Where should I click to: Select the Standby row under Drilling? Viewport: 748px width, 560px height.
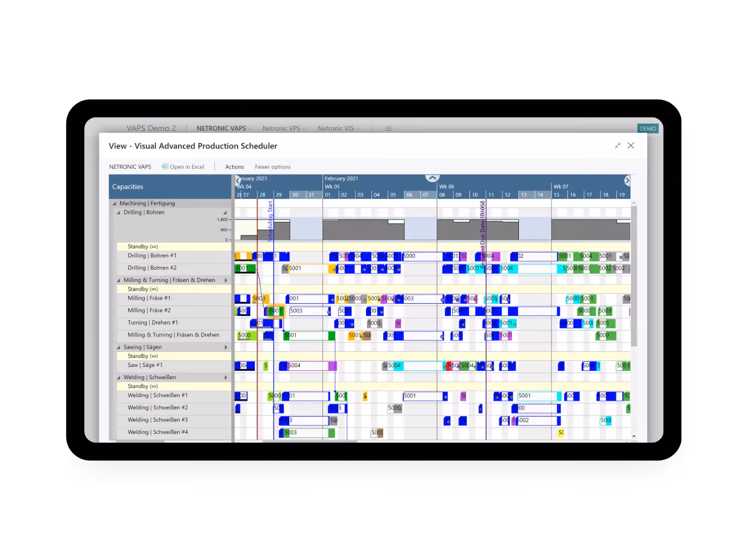point(174,247)
